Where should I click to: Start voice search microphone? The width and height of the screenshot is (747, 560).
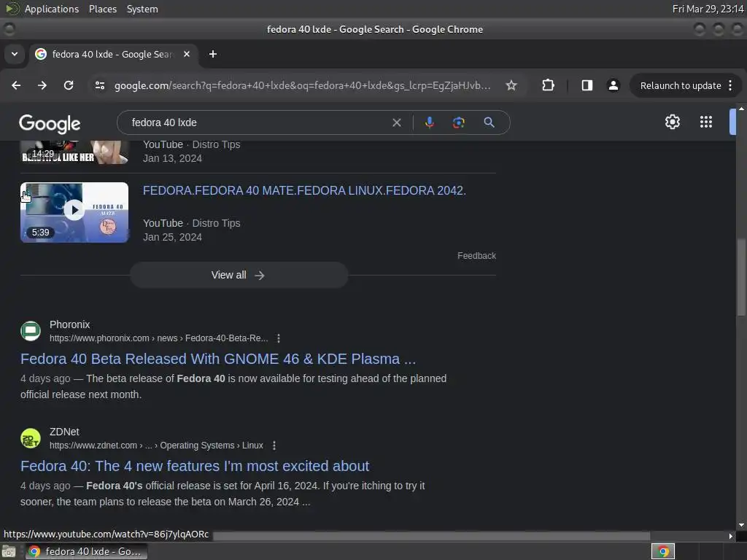(429, 122)
